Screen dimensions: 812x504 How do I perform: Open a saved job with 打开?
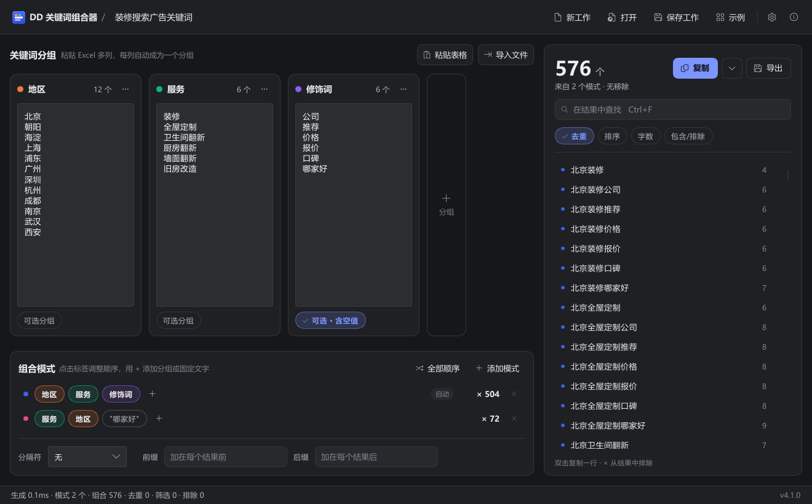coord(622,17)
